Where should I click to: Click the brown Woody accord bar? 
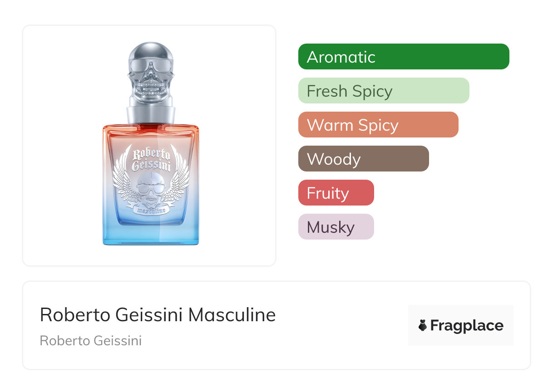click(363, 159)
